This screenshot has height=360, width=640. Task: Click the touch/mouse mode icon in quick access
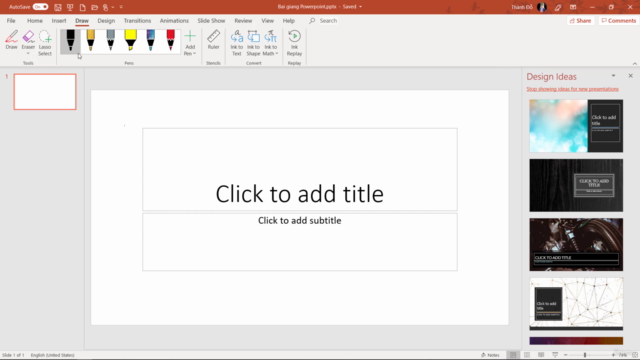coord(106,7)
